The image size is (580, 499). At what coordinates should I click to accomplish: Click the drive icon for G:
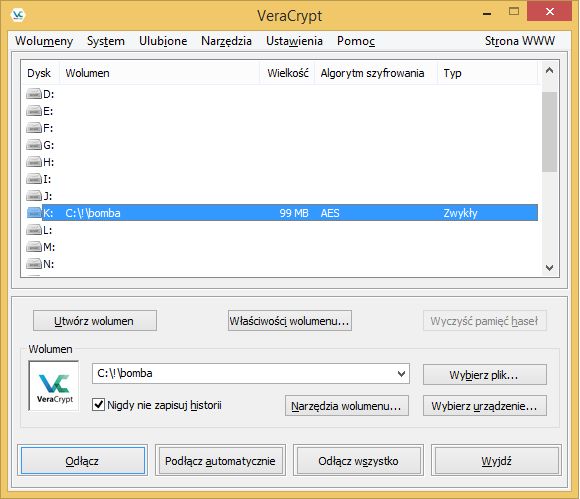34,145
